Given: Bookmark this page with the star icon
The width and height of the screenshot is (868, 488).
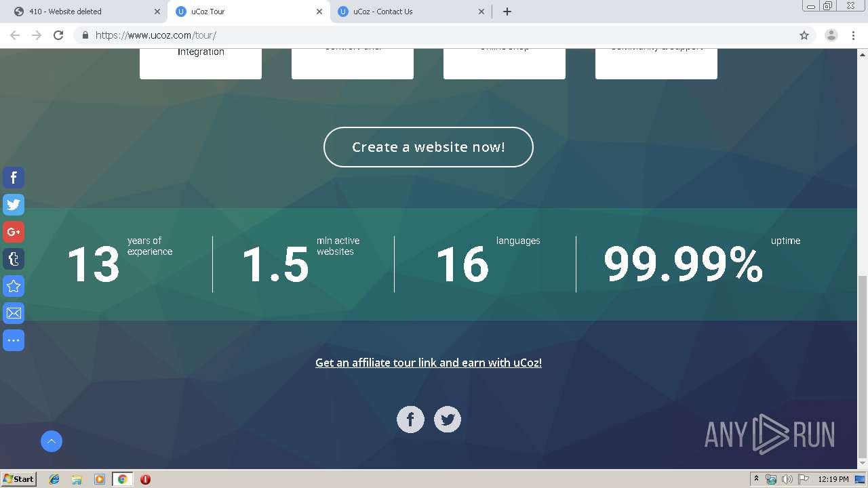Looking at the screenshot, I should coord(804,35).
